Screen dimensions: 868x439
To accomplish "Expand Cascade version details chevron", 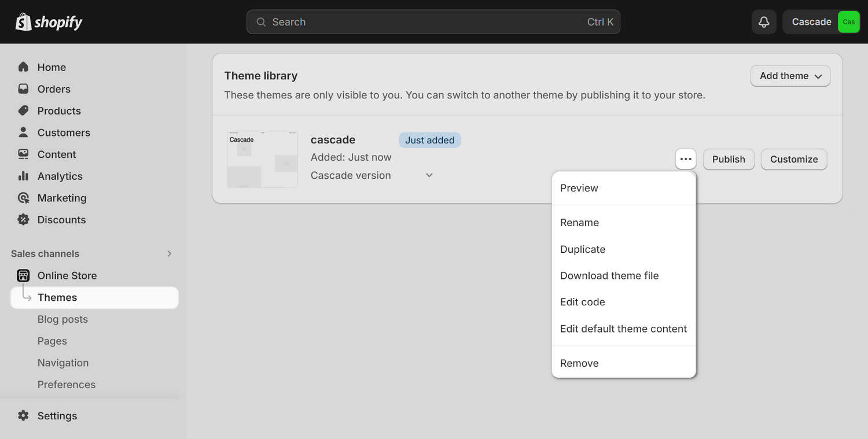I will 429,175.
